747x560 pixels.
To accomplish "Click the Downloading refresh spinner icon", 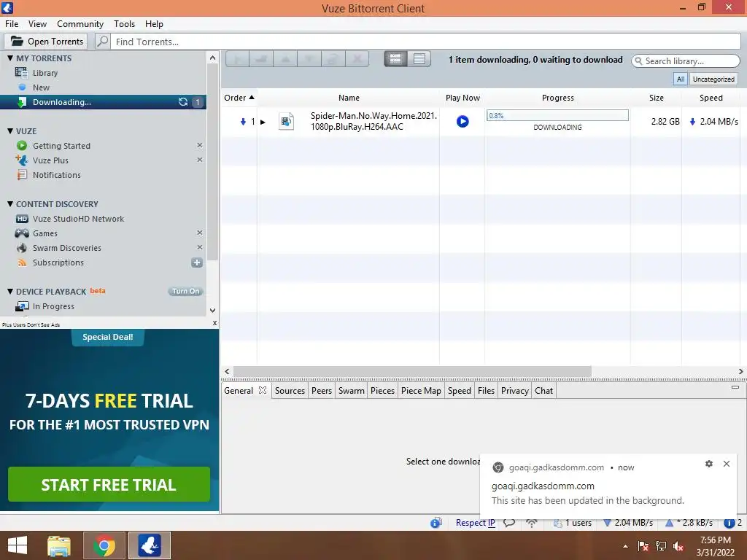I will tap(183, 102).
